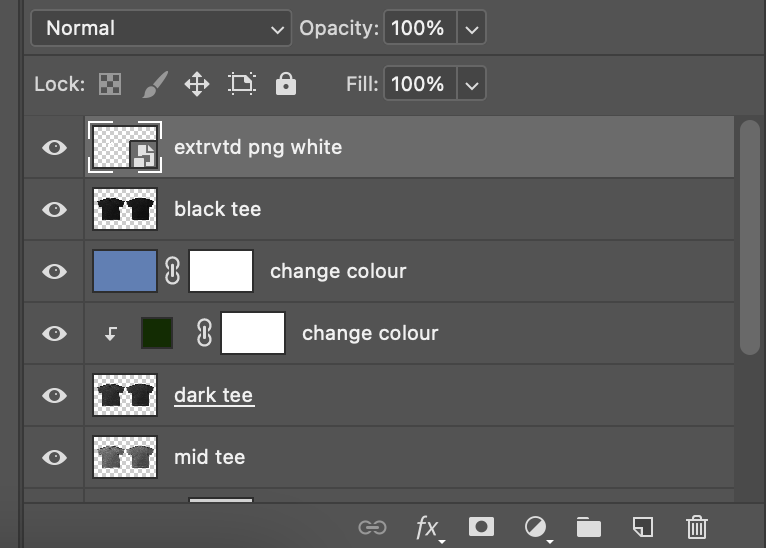Click the lock transparent pixels icon

pyautogui.click(x=110, y=84)
